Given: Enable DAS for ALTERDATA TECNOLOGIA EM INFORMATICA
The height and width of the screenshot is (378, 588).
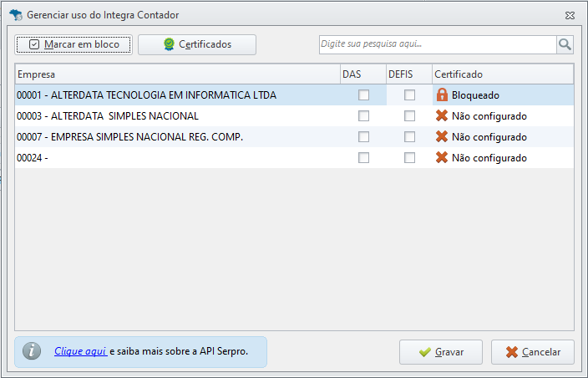Looking at the screenshot, I should [x=363, y=95].
